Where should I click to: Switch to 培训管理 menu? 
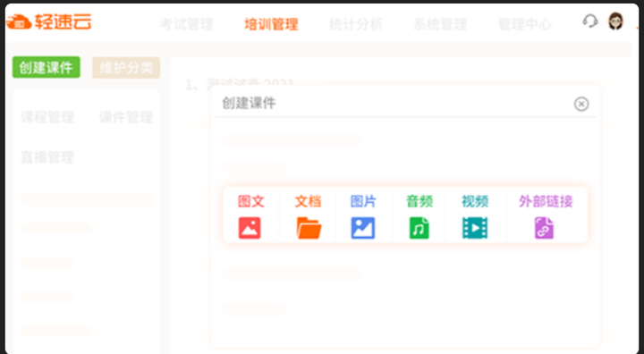[x=271, y=25]
